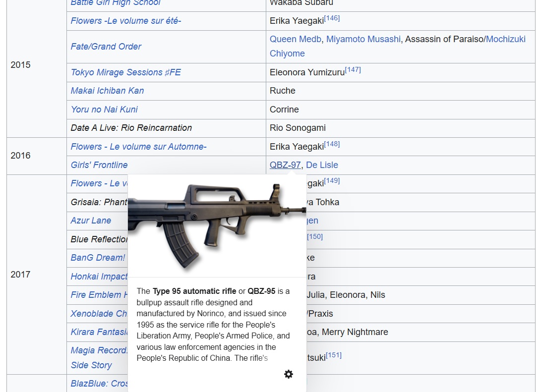The image size is (540, 392).
Task: Open the Honkai Impact link
Action: tap(99, 277)
